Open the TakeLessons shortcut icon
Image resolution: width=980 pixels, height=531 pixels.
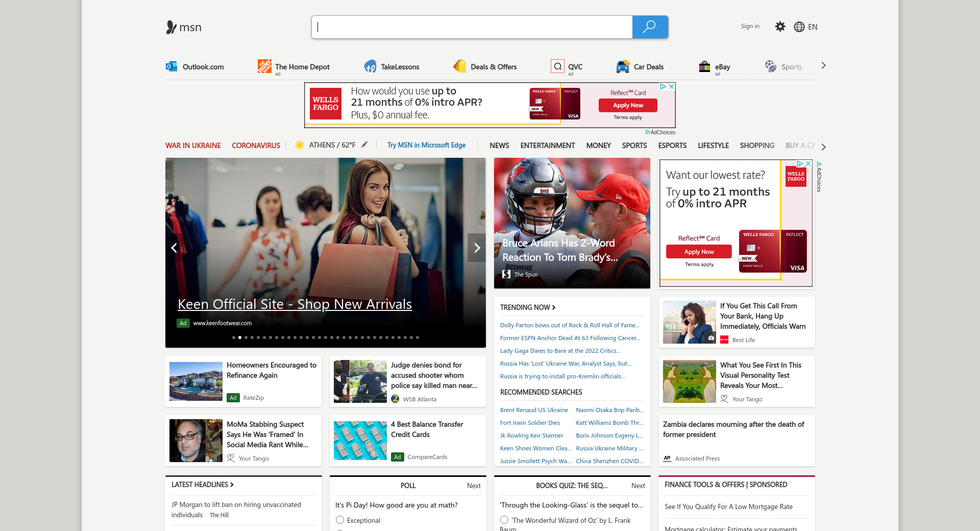point(370,66)
